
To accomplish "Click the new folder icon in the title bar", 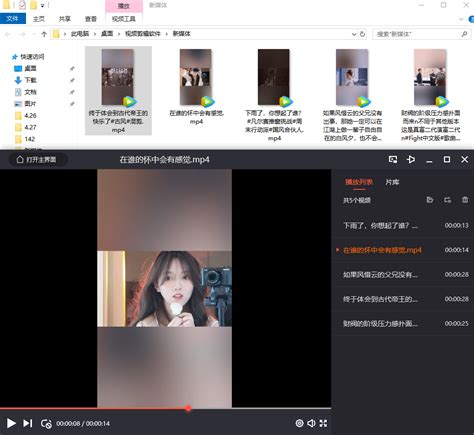I will (33, 5).
